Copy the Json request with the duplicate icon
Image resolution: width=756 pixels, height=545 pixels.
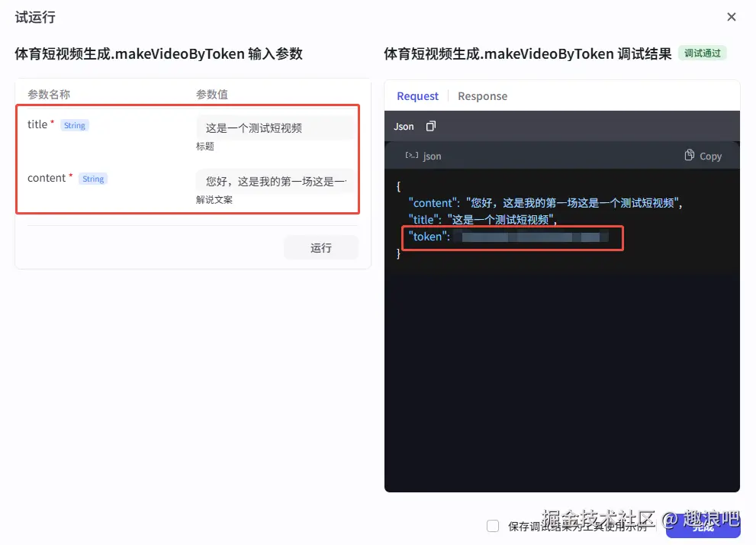point(430,127)
